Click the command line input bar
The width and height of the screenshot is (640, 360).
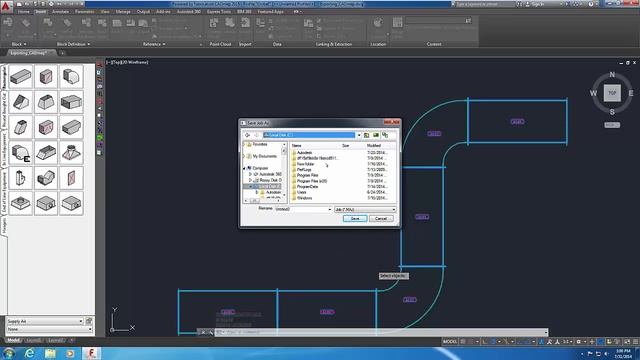click(x=380, y=332)
